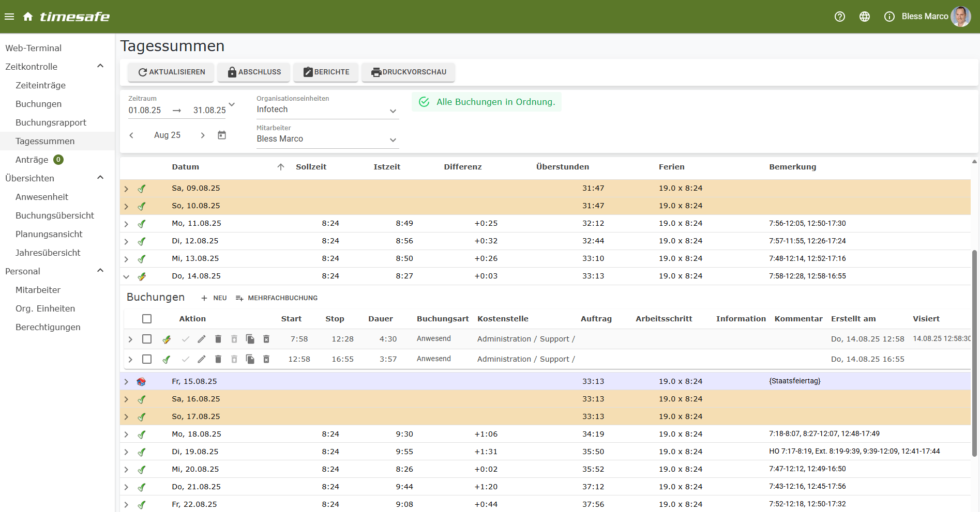Collapse the Zeitkontrolle sidebar section
The height and width of the screenshot is (512, 980).
100,66
